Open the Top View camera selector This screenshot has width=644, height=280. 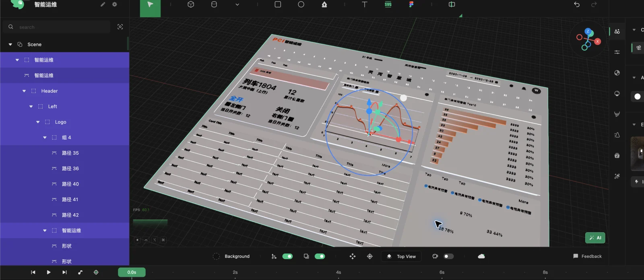click(x=401, y=256)
